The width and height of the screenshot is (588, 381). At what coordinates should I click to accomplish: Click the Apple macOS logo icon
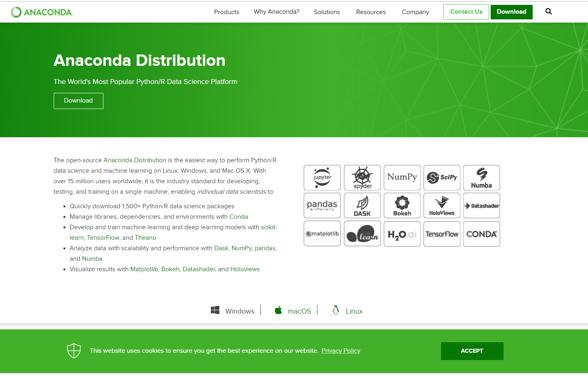point(278,310)
